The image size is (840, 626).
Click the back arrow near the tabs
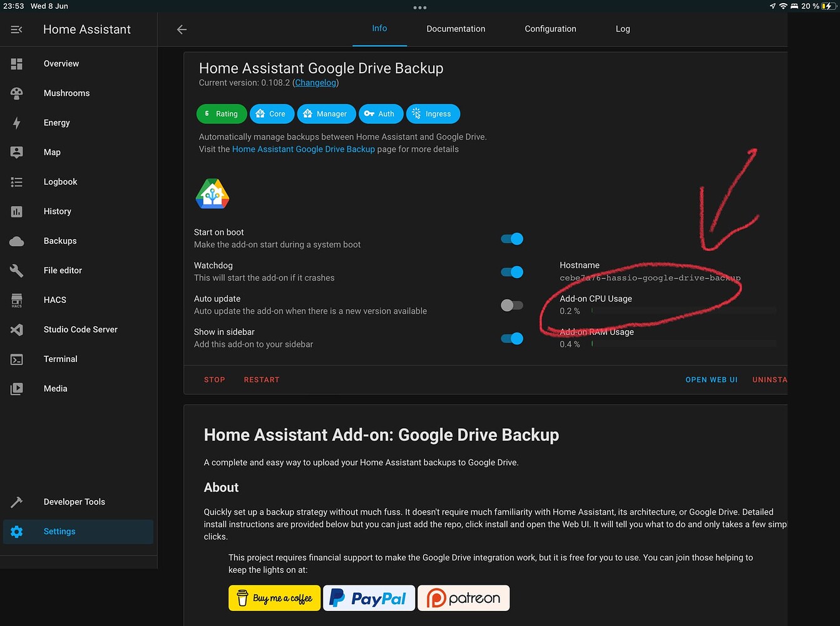182,29
